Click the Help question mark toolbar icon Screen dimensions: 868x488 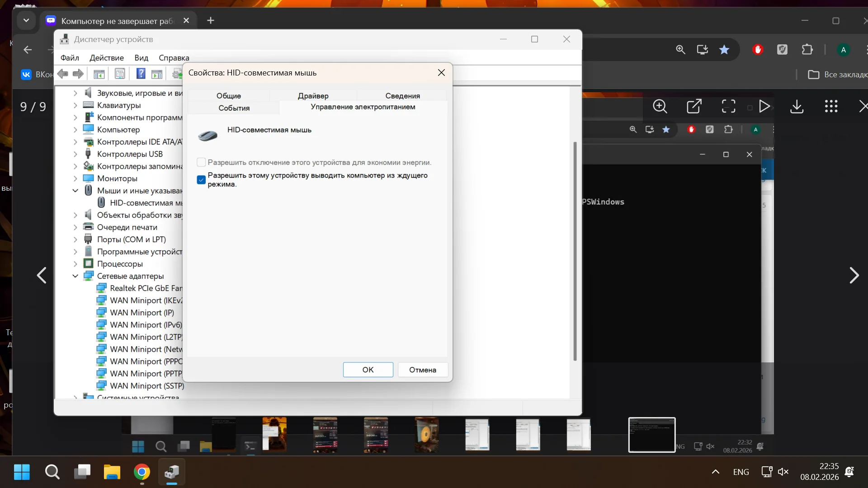click(141, 74)
